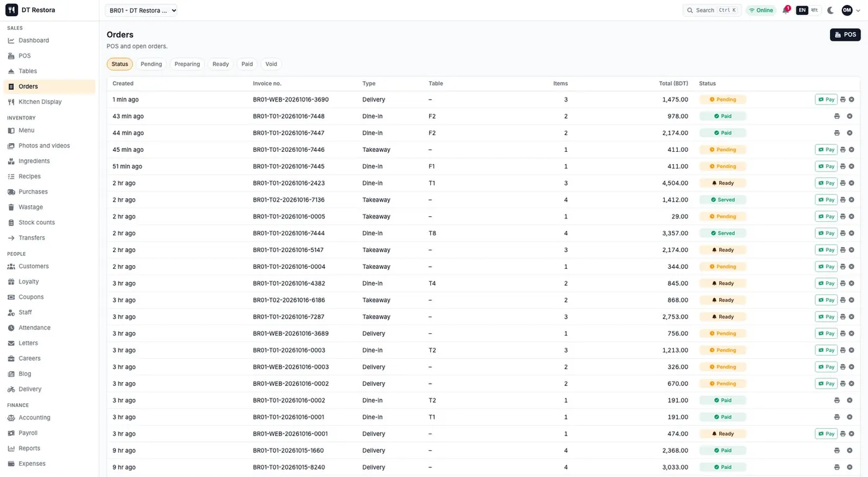Open the Search box

(712, 11)
